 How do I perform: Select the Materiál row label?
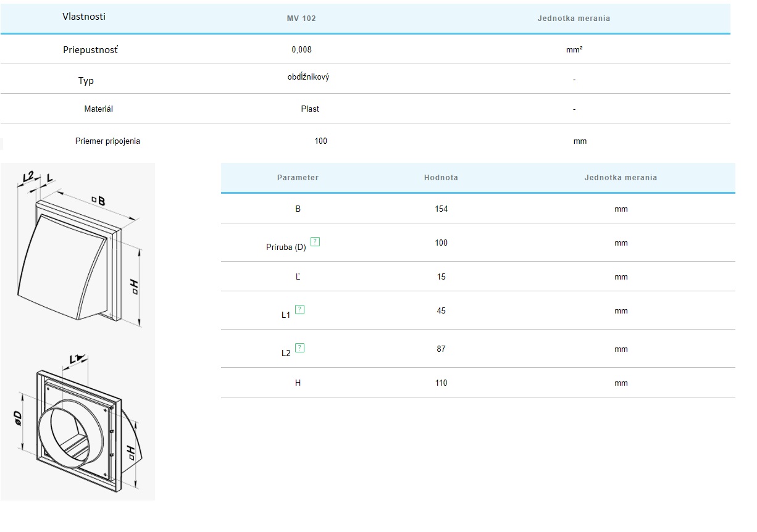pos(99,109)
